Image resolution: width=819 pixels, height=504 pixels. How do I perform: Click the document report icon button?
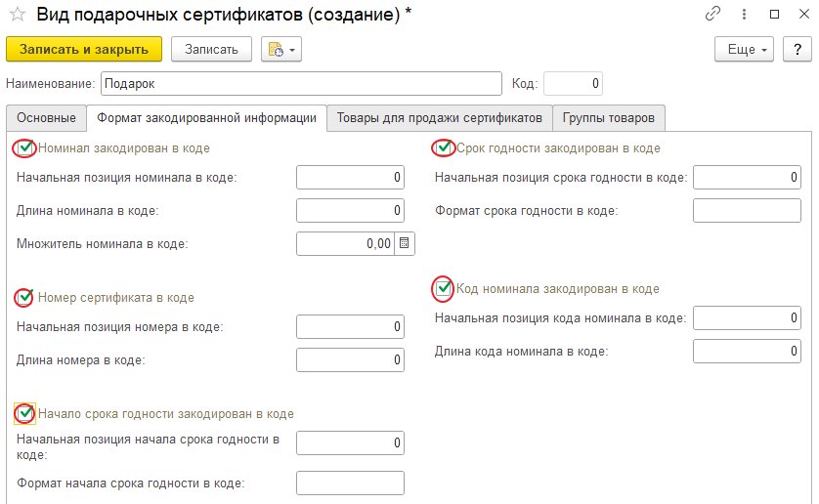[x=276, y=50]
